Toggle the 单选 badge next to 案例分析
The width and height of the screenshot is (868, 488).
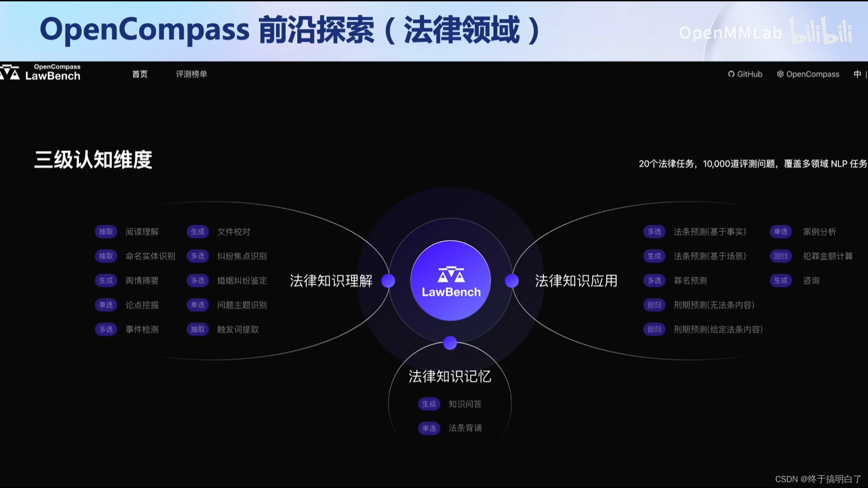(x=780, y=232)
